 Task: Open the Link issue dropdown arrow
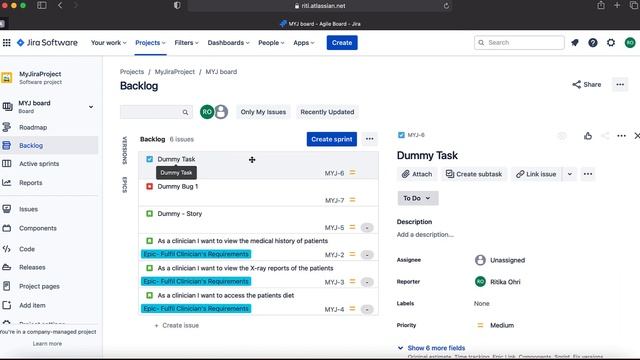click(x=570, y=174)
